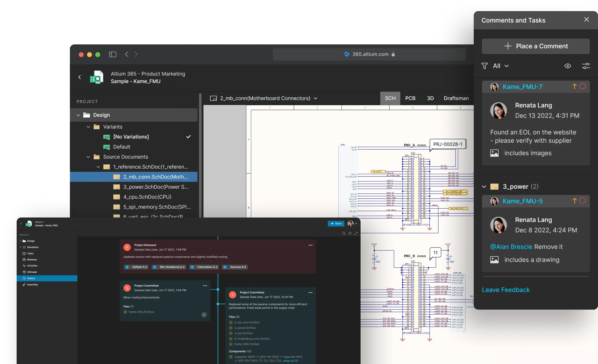Click Place a Comment button

pyautogui.click(x=536, y=46)
